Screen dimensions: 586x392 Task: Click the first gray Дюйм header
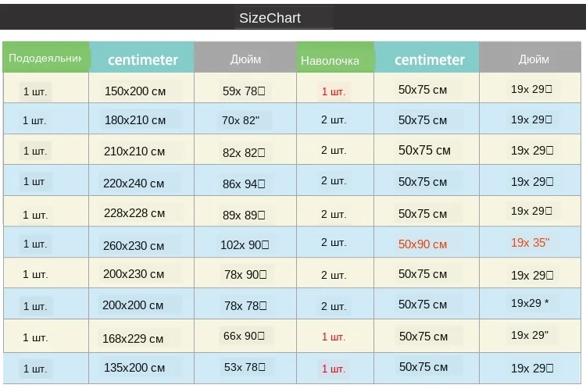(x=245, y=57)
